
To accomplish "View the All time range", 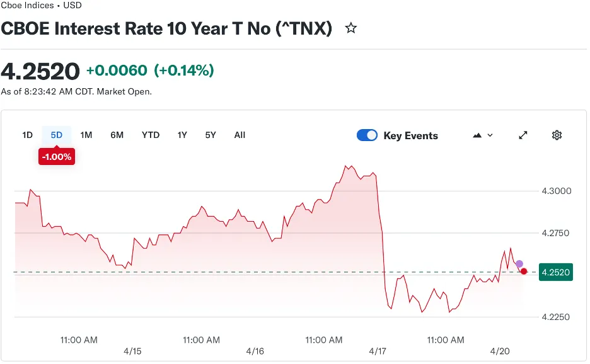I will (x=240, y=135).
